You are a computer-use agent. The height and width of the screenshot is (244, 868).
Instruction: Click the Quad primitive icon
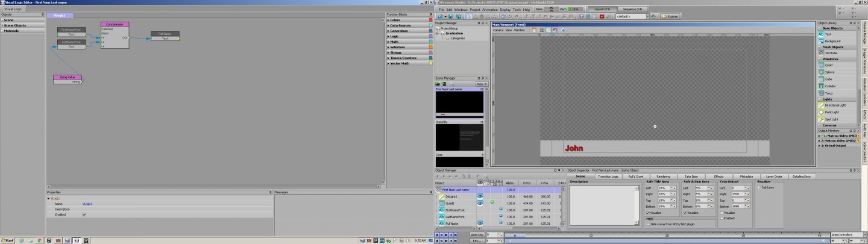pos(821,65)
